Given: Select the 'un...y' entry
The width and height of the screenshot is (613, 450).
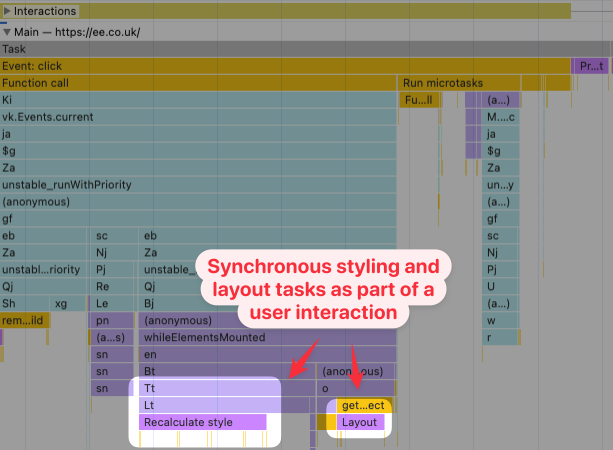Looking at the screenshot, I should click(500, 185).
